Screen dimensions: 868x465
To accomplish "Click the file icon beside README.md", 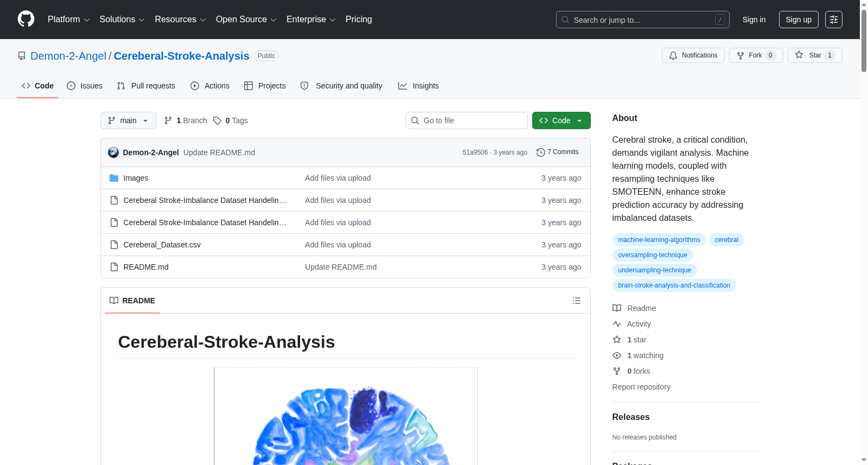I will (114, 267).
